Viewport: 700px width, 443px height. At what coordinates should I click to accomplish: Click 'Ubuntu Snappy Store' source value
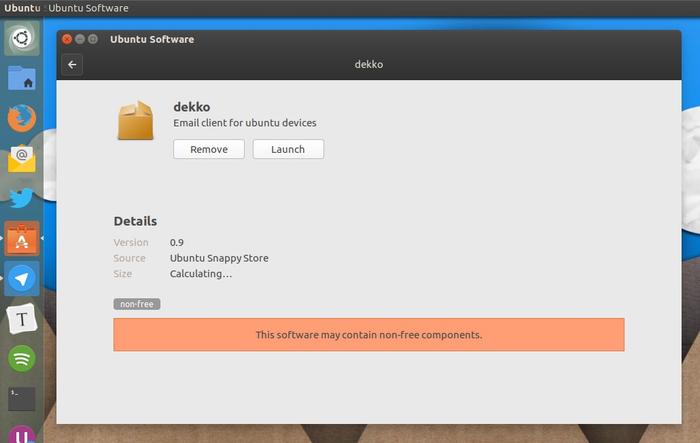tap(219, 258)
